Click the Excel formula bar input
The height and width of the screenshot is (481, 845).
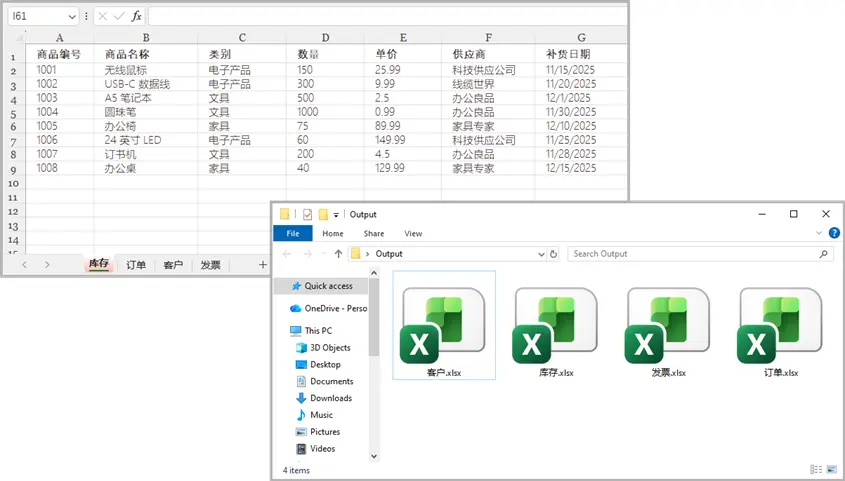(x=387, y=16)
